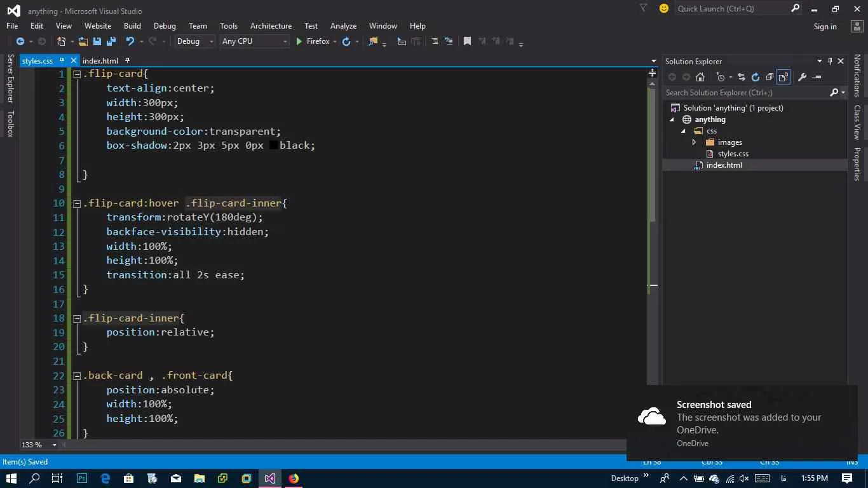
Task: Open the Server Explorer side panel
Action: pos(10,79)
